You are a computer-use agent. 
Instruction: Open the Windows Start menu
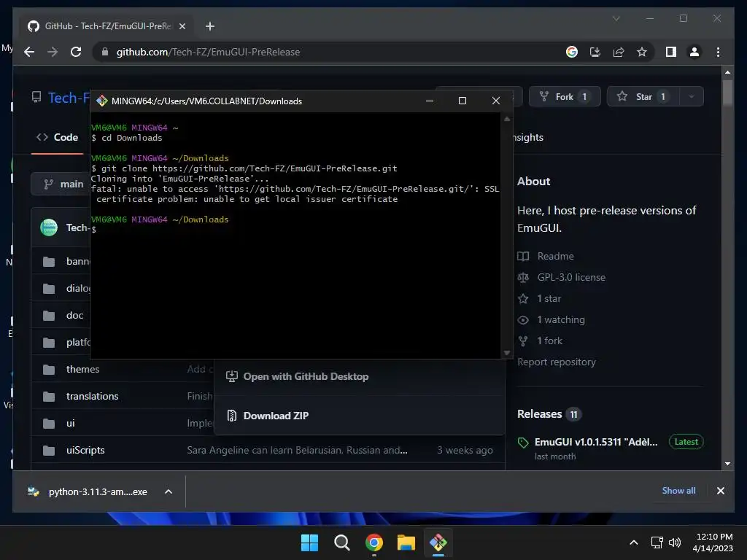309,542
